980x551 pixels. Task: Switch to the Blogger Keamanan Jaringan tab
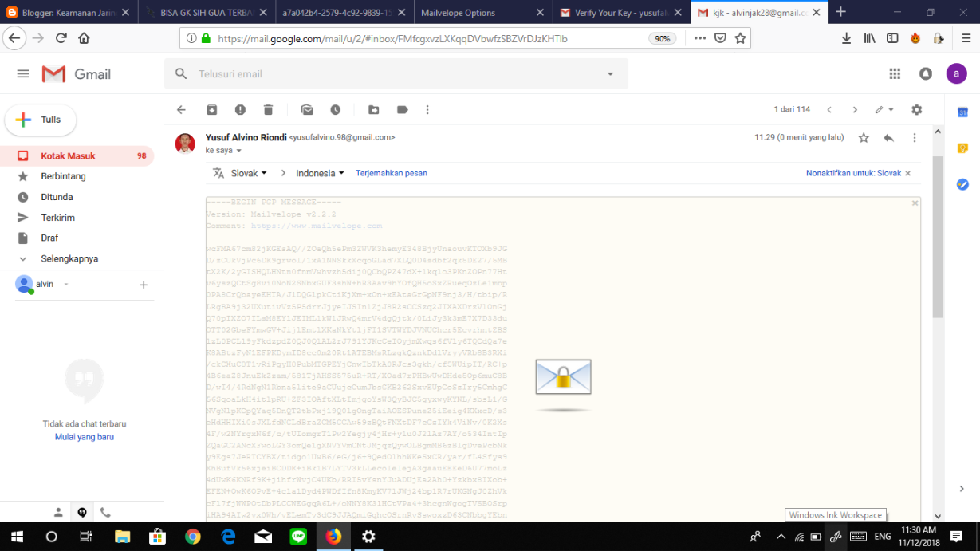68,12
